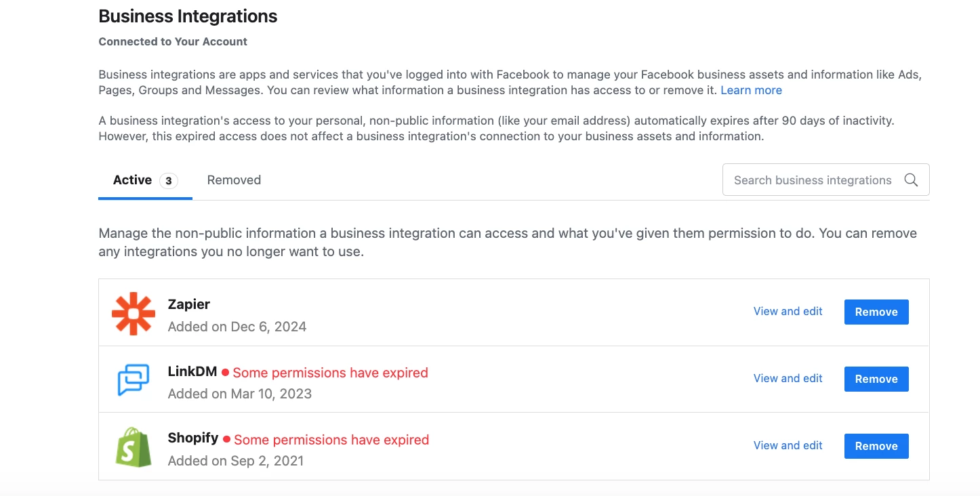
Task: Open View and edit for Shopify
Action: coord(788,446)
